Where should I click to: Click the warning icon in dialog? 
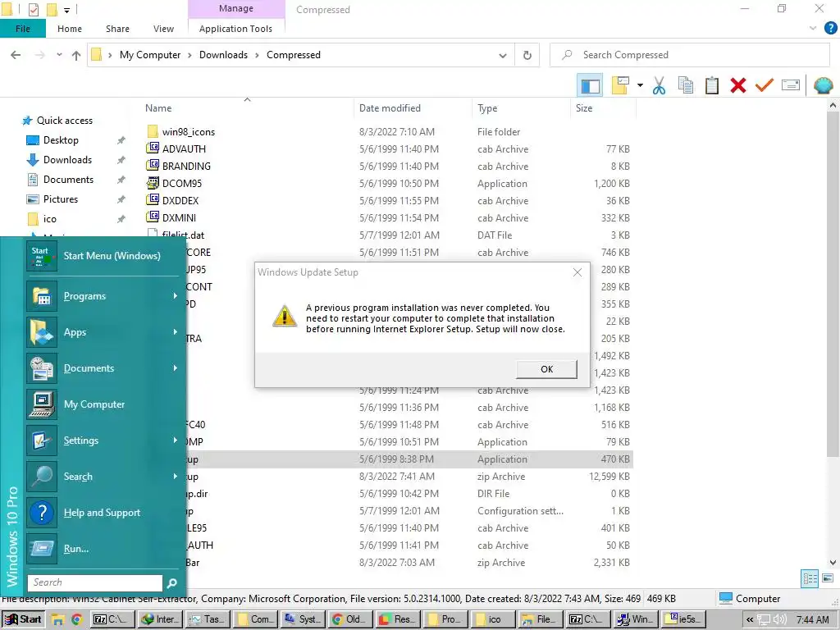tap(285, 316)
